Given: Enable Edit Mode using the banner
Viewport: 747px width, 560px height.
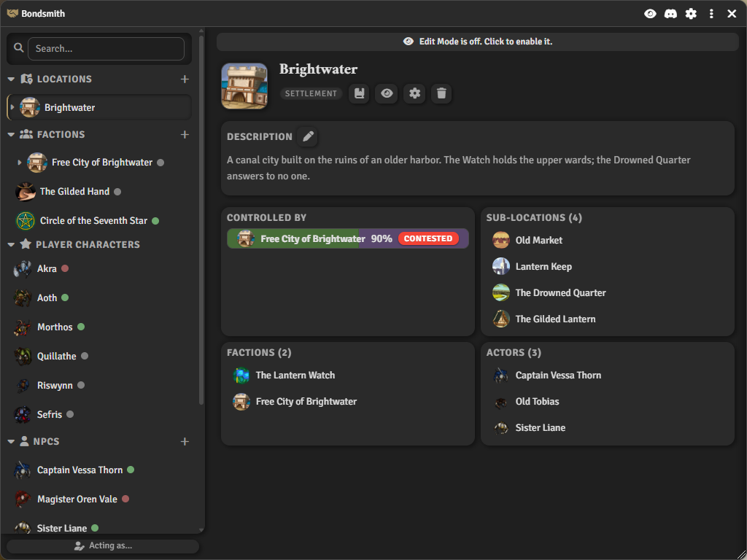Looking at the screenshot, I should click(477, 42).
